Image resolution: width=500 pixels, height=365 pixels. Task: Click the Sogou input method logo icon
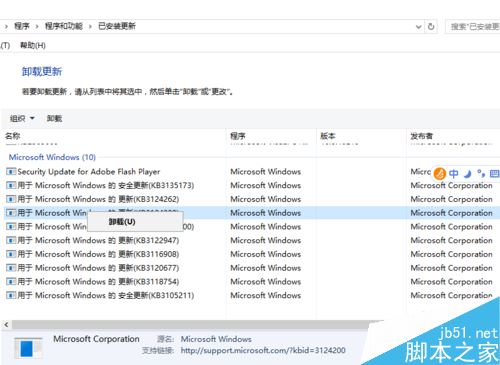440,173
